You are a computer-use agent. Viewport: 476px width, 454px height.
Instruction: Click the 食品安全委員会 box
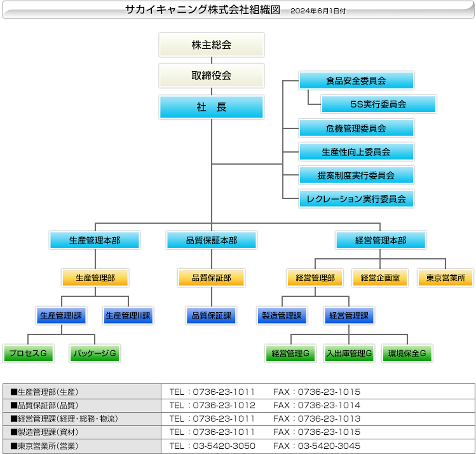pyautogui.click(x=356, y=80)
